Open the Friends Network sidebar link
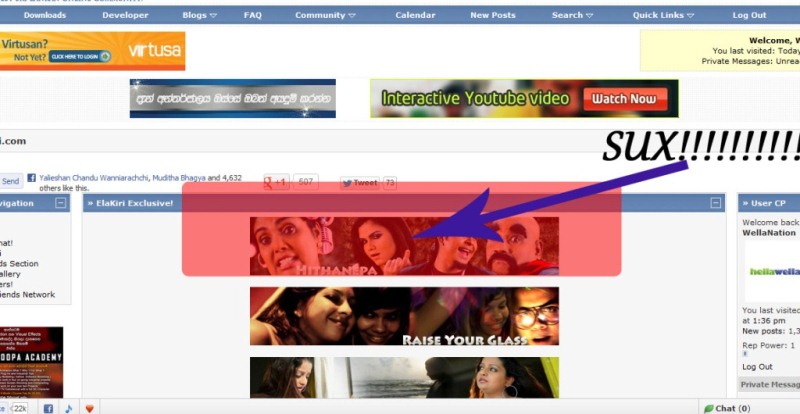 click(x=28, y=295)
